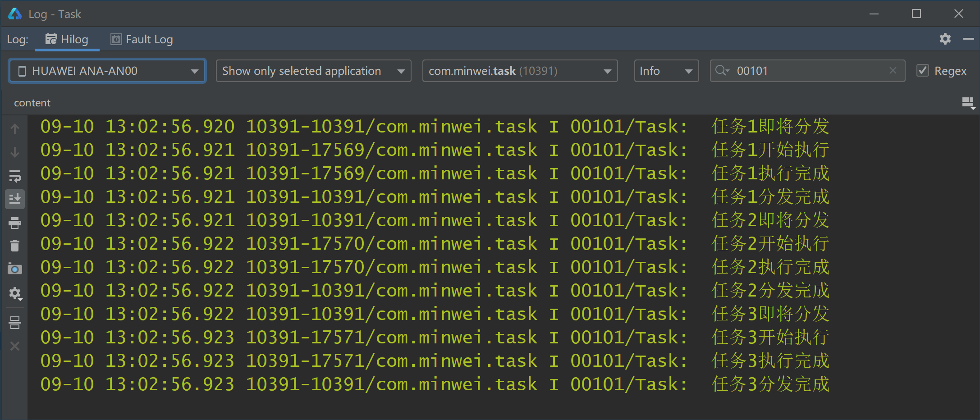This screenshot has height=420, width=980.
Task: Close the Log - Task window
Action: point(959,14)
